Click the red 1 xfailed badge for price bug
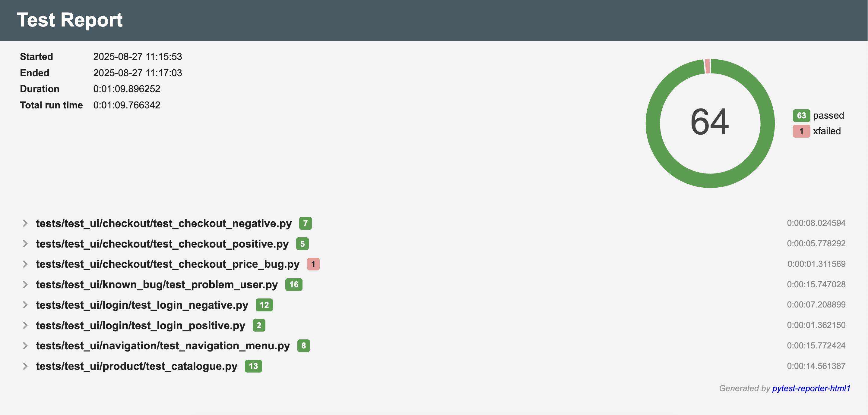The width and height of the screenshot is (868, 415). pos(313,264)
